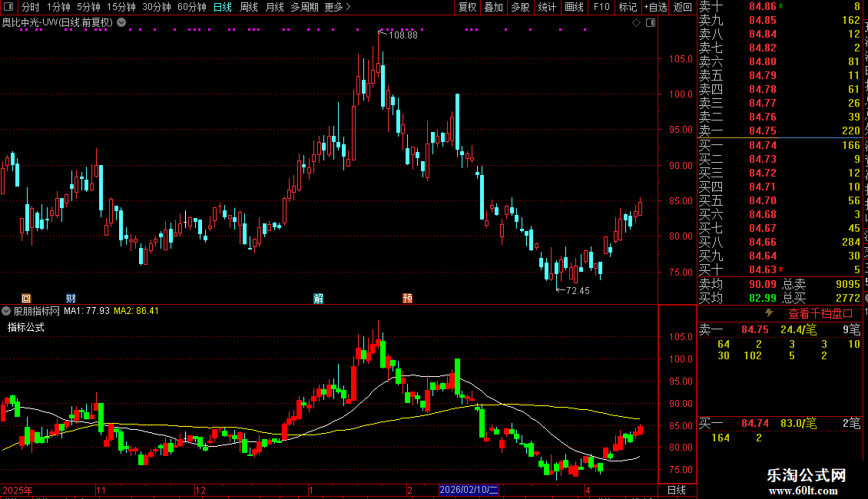Image resolution: width=868 pixels, height=499 pixels.
Task: Click the 指标公式 label
Action: tap(26, 327)
